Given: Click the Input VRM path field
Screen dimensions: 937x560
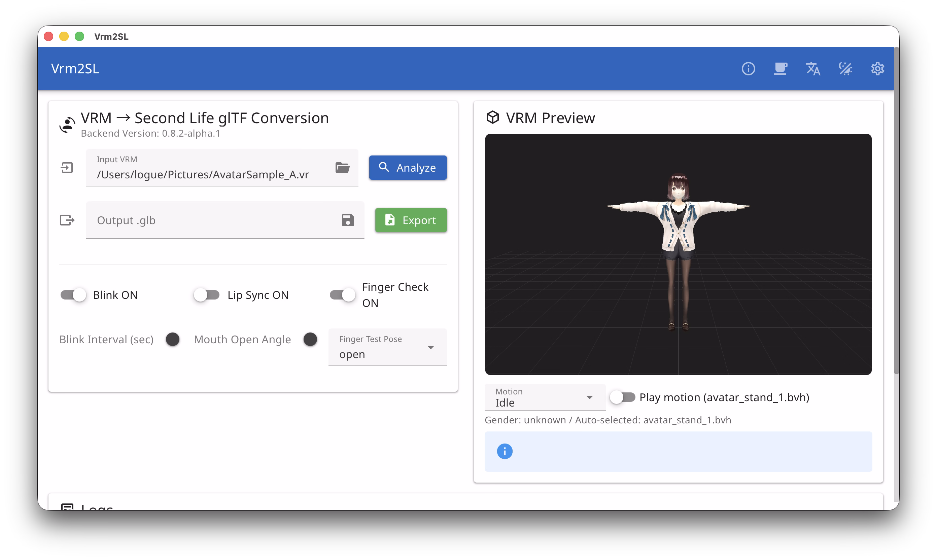Looking at the screenshot, I should tap(222, 168).
